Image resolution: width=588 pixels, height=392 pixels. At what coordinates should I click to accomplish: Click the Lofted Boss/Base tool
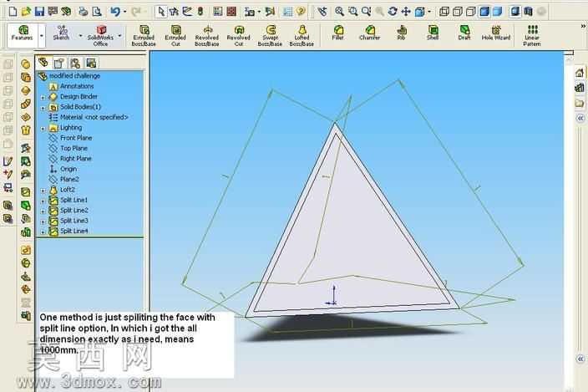302,36
